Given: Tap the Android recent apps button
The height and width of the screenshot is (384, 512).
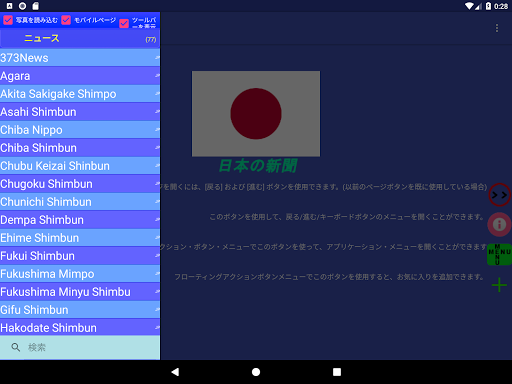Looking at the screenshot, I should pos(337,372).
